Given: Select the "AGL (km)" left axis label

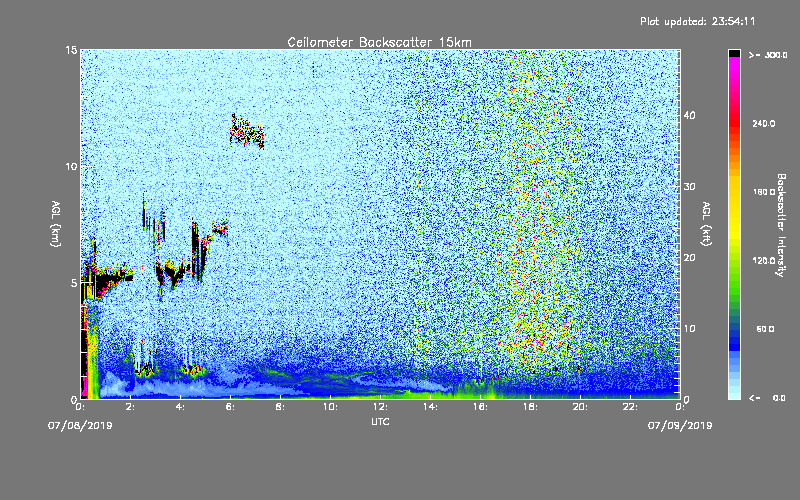Looking at the screenshot, I should point(56,224).
